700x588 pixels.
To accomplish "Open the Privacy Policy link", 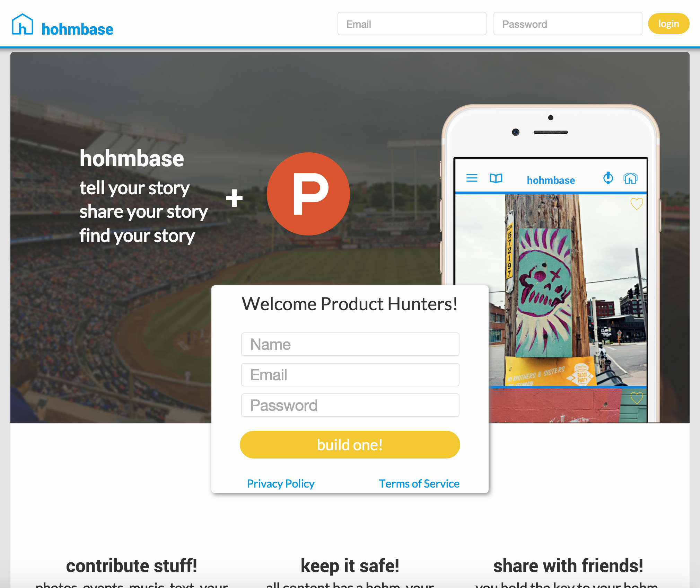I will coord(281,483).
